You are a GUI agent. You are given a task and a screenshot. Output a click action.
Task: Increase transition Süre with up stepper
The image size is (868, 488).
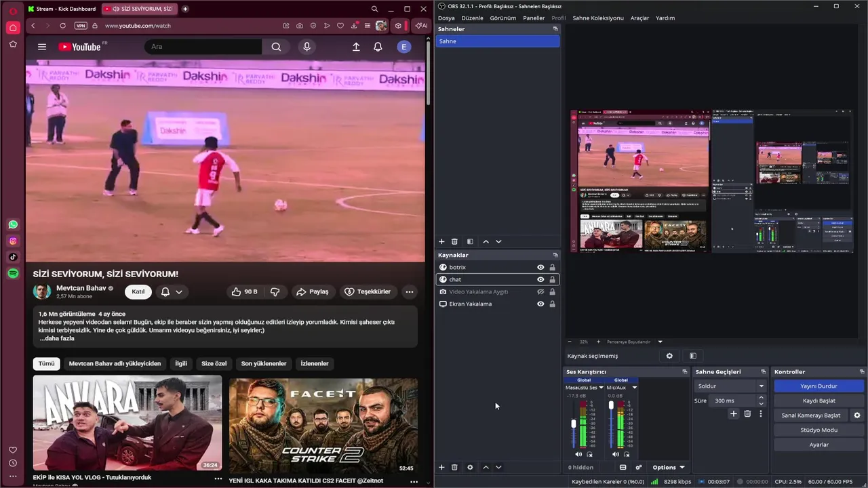tap(761, 398)
